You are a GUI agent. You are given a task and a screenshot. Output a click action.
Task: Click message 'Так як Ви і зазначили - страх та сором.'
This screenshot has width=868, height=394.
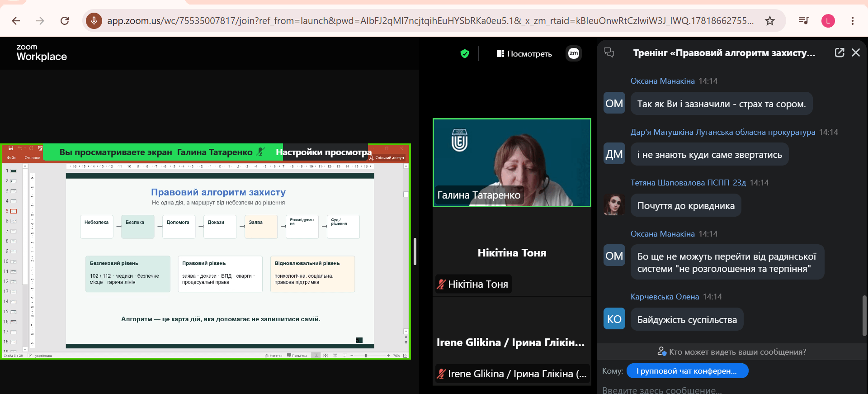pos(722,104)
